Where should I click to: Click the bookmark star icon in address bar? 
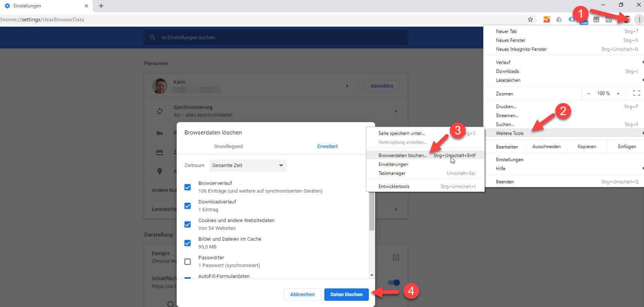[x=530, y=19]
